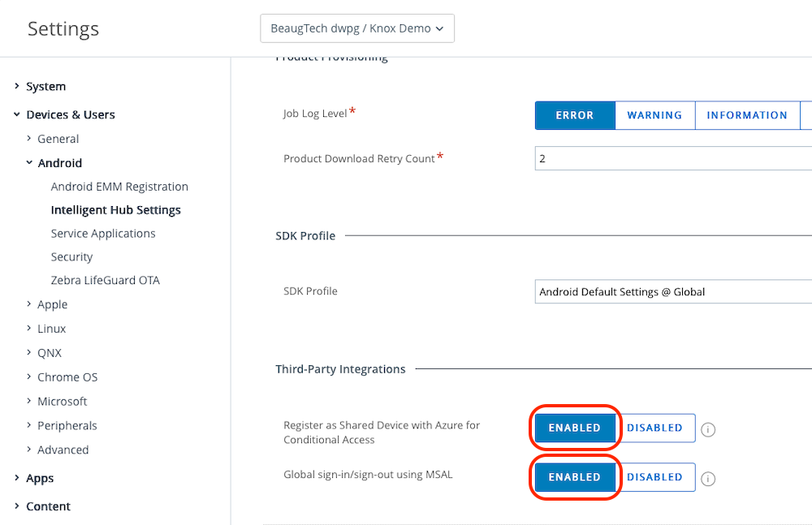This screenshot has width=812, height=525.
Task: Expand the Apple settings node
Action: pyautogui.click(x=52, y=304)
